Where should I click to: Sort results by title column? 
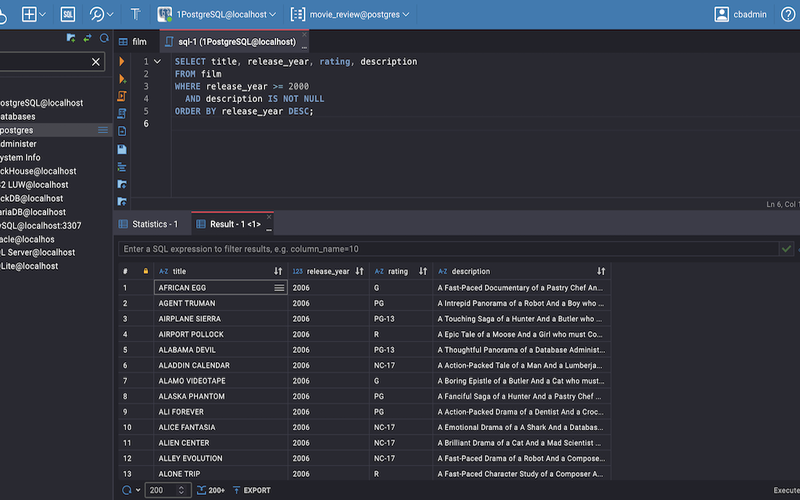[x=278, y=271]
